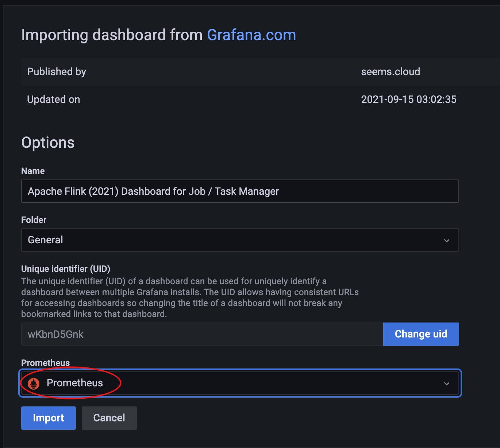Screen dimensions: 500x448
Task: Click the Name field label
Action: (x=33, y=171)
